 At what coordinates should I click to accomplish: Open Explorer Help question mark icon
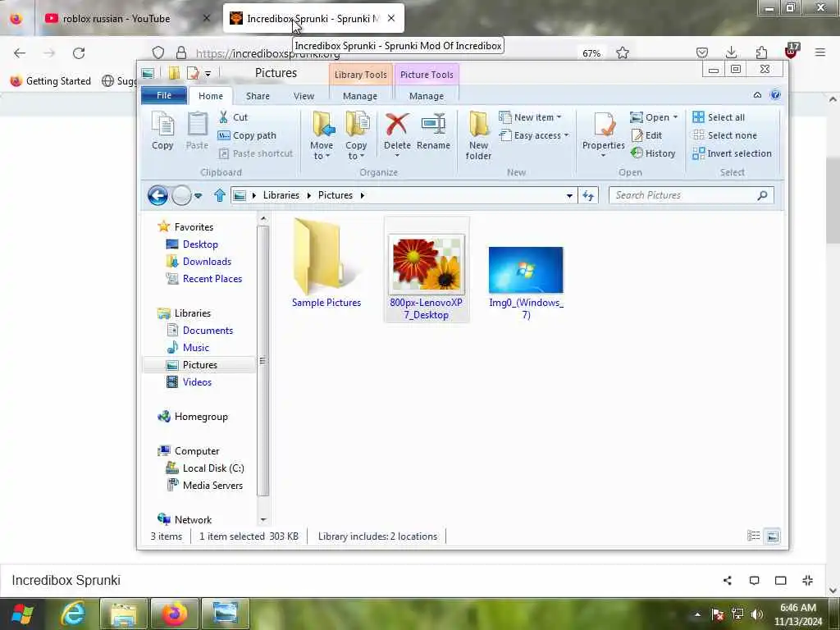coord(775,95)
